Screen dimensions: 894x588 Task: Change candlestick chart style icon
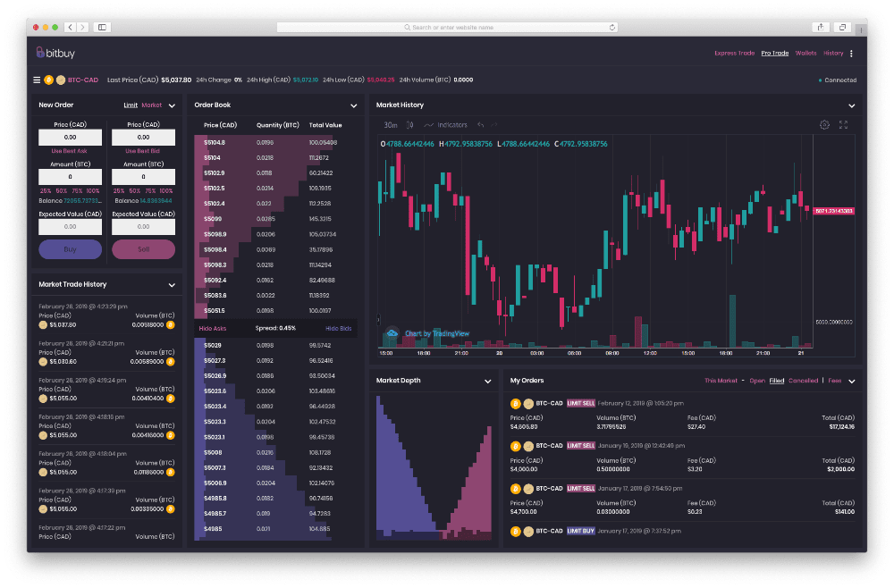(x=410, y=125)
